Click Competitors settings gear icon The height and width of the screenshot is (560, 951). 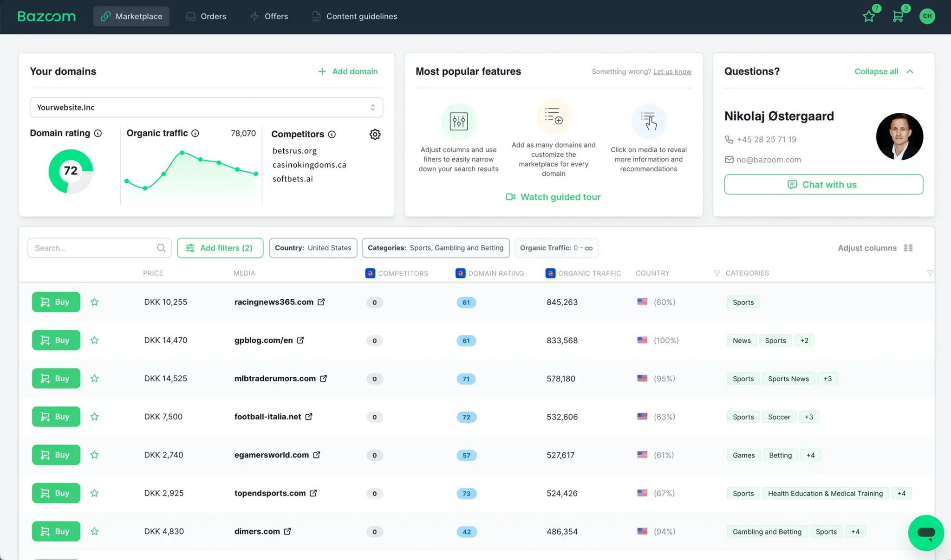(375, 135)
